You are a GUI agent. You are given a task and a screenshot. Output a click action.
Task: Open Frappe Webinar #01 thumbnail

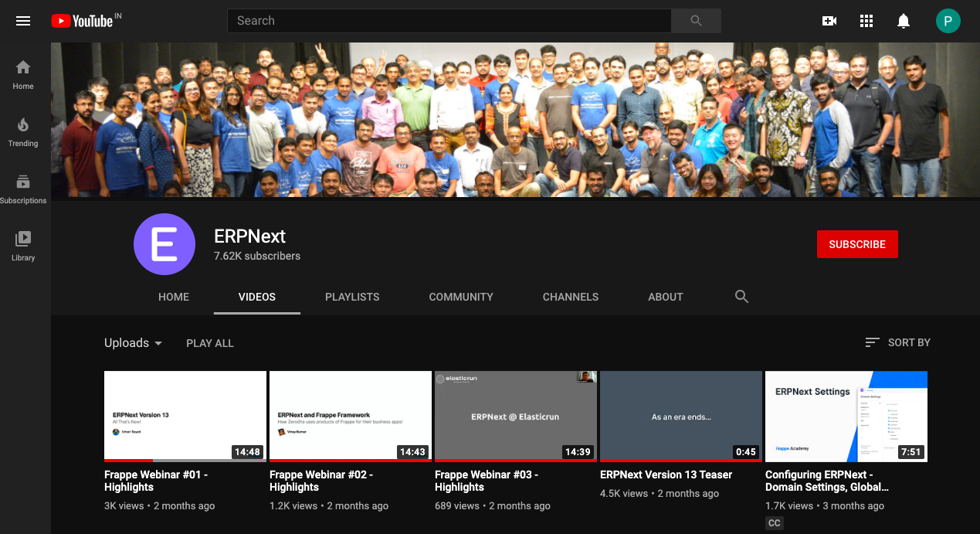point(185,417)
